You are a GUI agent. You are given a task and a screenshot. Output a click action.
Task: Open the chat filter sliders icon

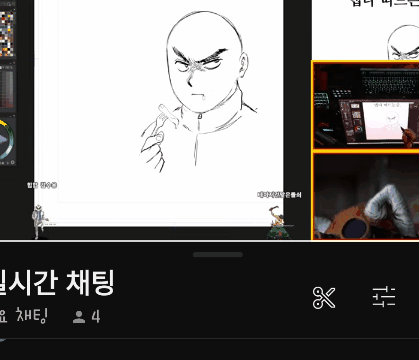[384, 297]
